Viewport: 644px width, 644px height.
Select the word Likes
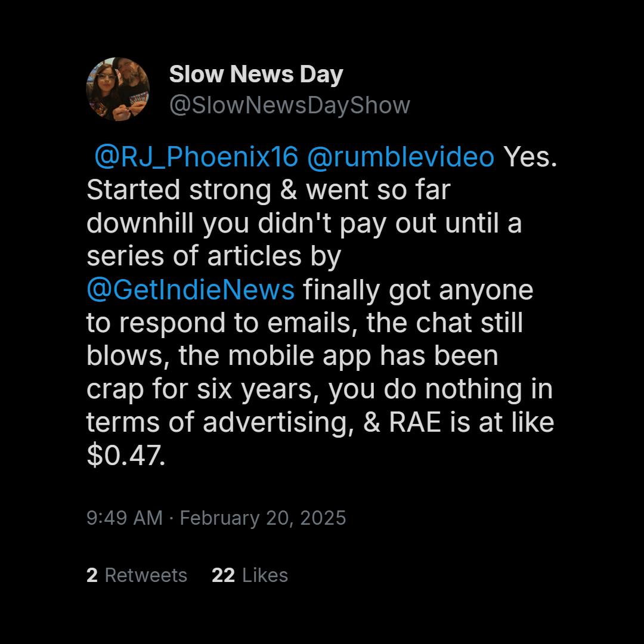265,575
